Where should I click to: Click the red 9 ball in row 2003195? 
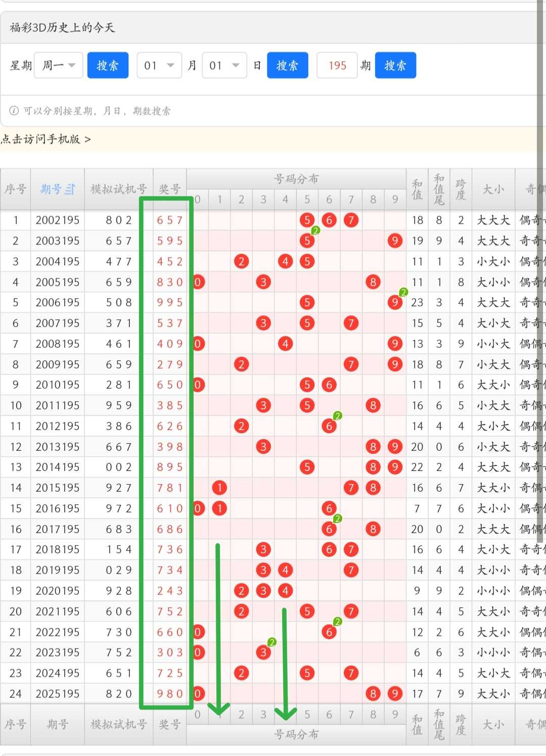coord(395,241)
